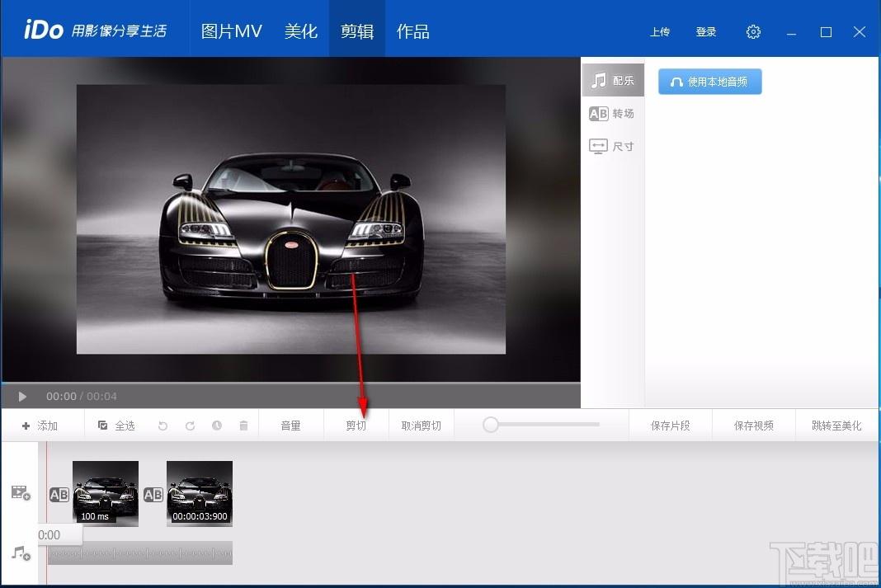Viewport: 881px width, 588px height.
Task: Click the 剪切 cut button
Action: point(356,426)
